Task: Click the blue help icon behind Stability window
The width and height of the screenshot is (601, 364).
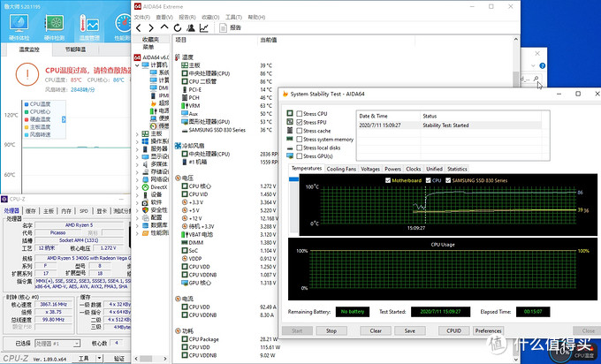Action: 543,65
